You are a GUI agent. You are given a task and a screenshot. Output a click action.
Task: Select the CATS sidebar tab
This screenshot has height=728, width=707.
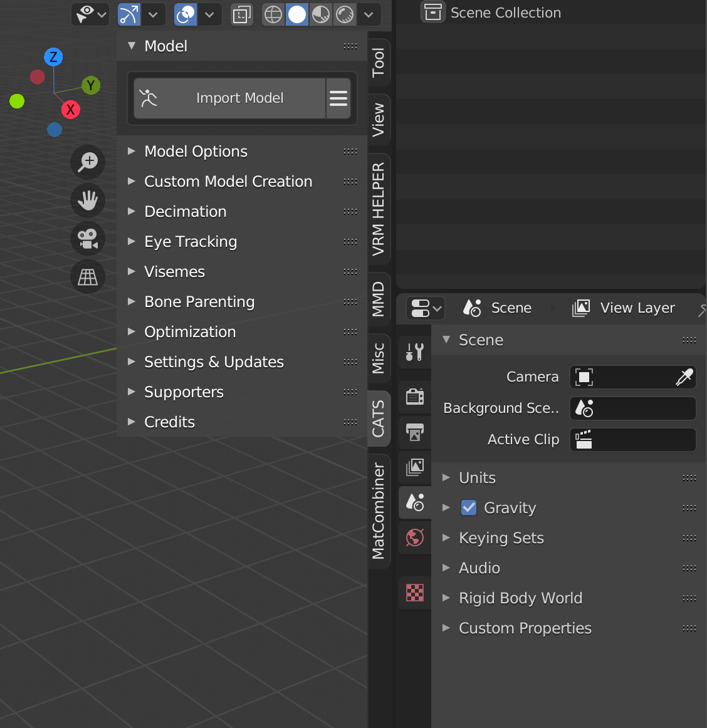pos(379,419)
